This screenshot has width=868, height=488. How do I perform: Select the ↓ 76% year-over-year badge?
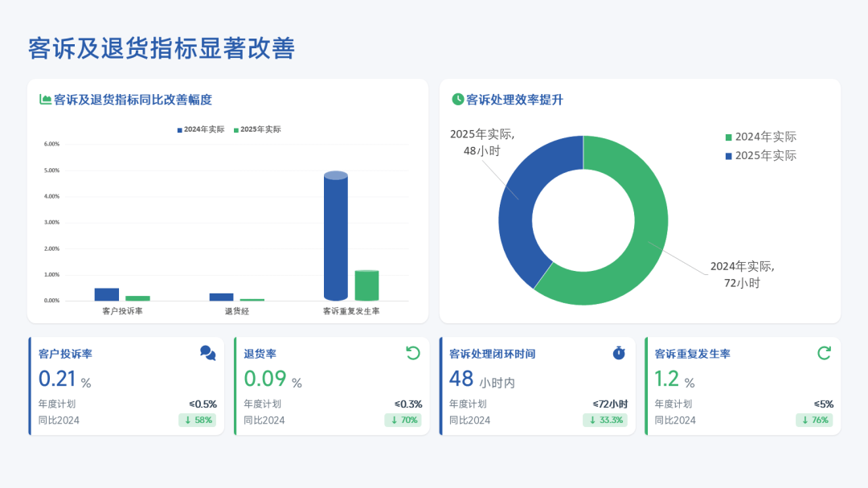point(814,420)
